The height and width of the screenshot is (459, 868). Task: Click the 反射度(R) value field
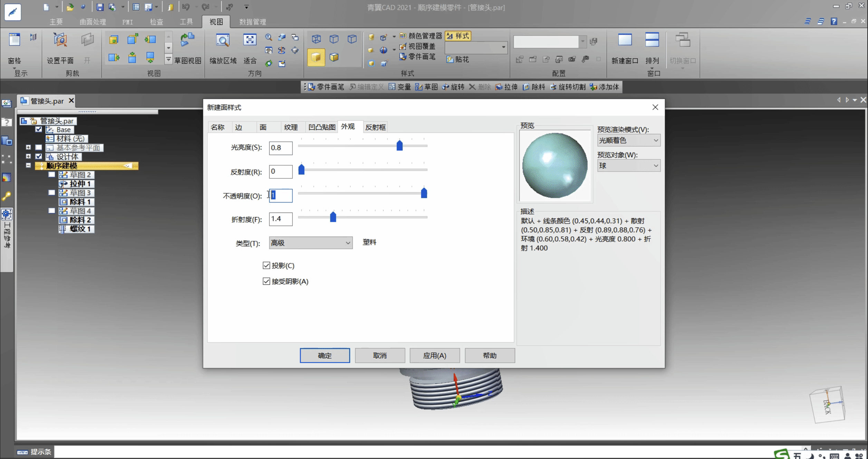(281, 172)
